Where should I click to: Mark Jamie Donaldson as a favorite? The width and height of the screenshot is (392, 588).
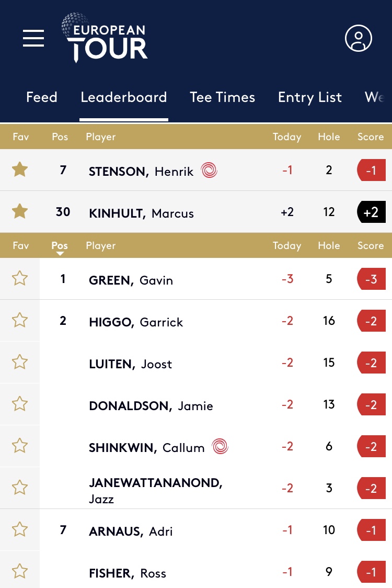click(20, 404)
